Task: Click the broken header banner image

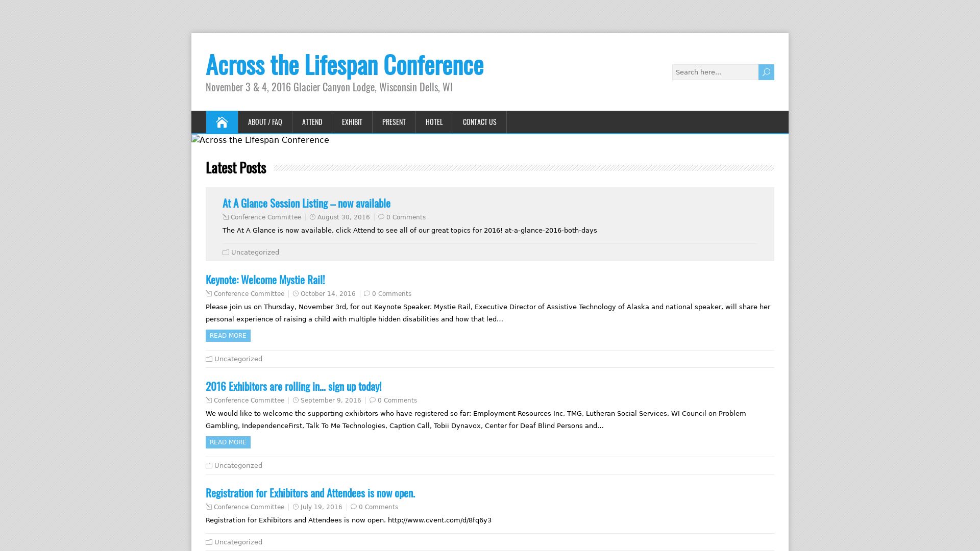Action: tap(260, 140)
